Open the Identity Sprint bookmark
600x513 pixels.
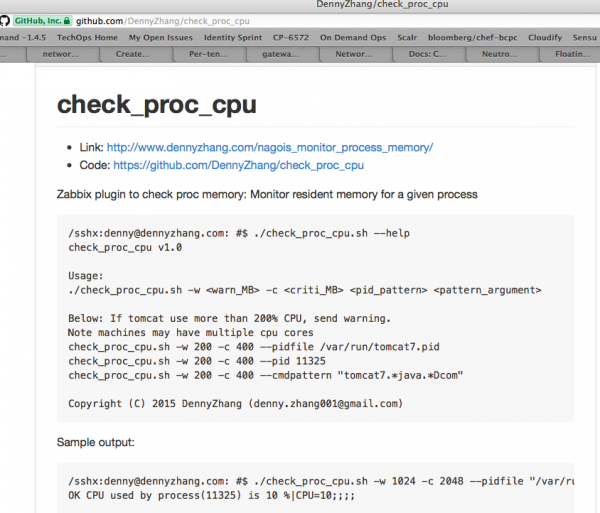pyautogui.click(x=234, y=37)
